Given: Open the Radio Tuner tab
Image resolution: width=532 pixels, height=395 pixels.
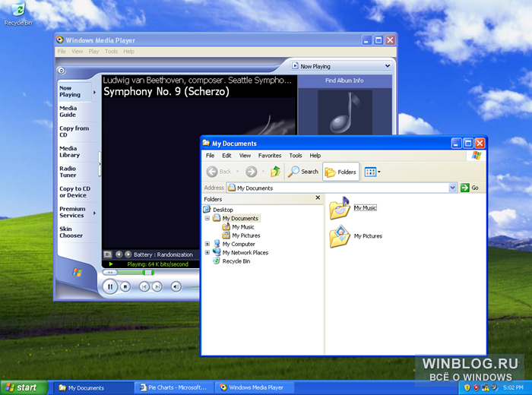Looking at the screenshot, I should pyautogui.click(x=68, y=172).
